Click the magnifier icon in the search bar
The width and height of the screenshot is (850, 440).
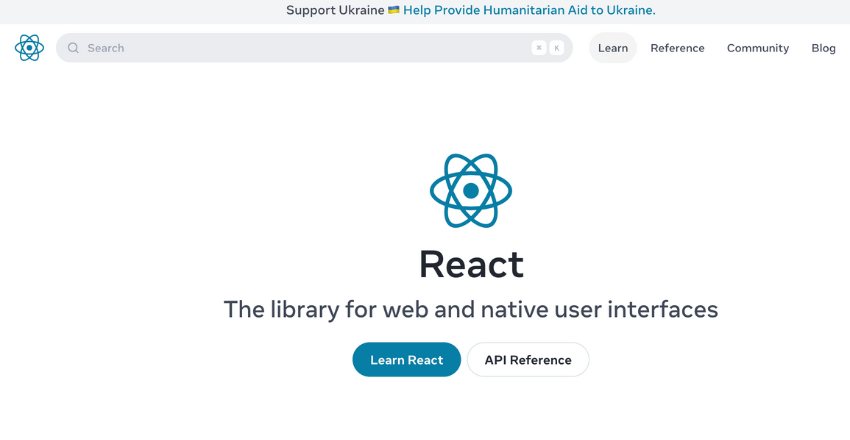tap(73, 48)
